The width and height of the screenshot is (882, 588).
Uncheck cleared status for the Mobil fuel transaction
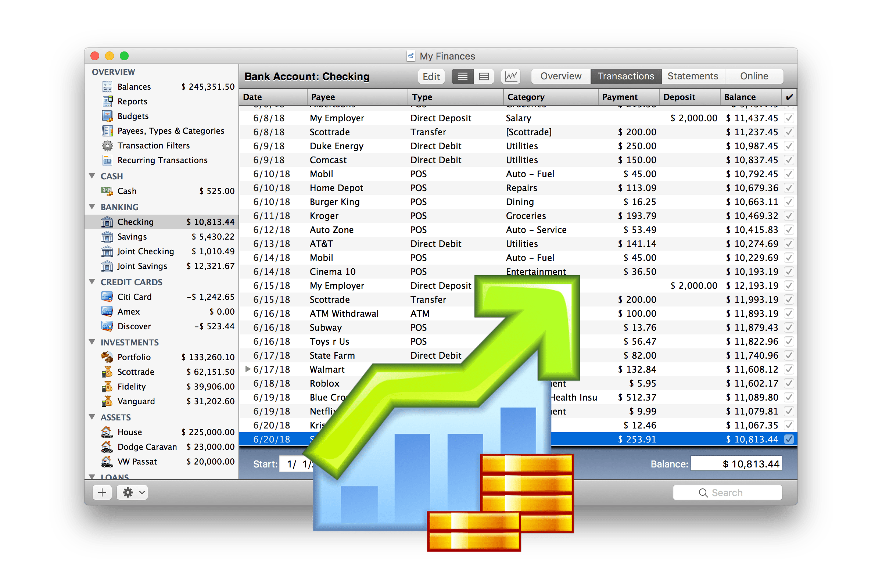click(x=789, y=173)
